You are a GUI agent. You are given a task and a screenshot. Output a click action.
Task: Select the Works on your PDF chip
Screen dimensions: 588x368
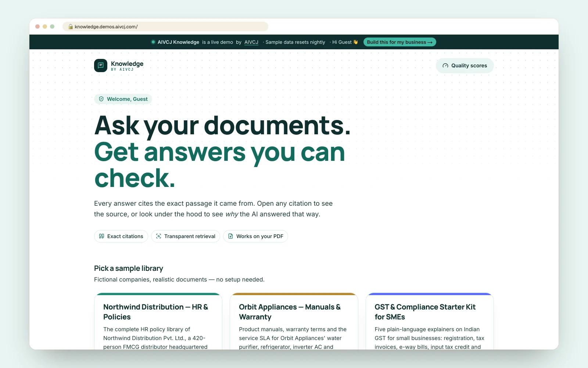click(255, 236)
